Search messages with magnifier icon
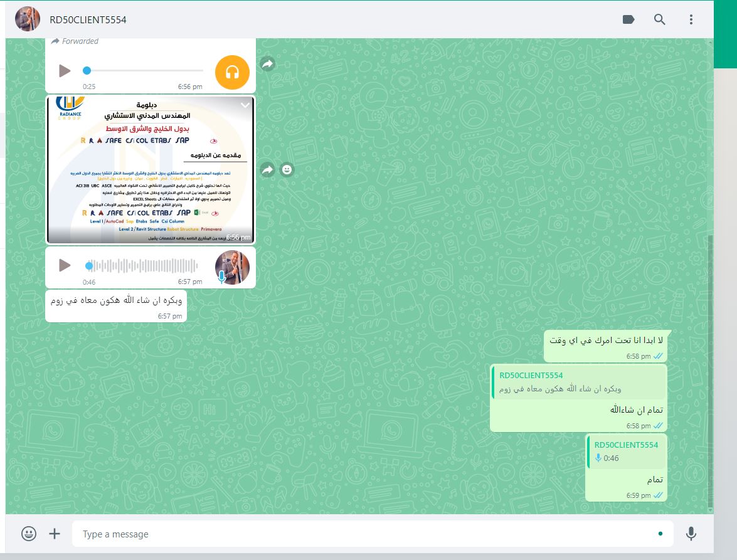This screenshot has height=560, width=737. click(659, 19)
